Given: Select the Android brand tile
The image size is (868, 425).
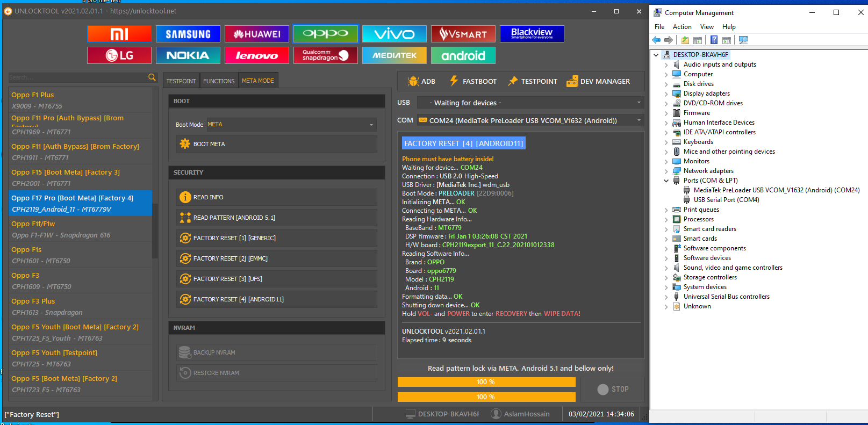Looking at the screenshot, I should click(463, 55).
